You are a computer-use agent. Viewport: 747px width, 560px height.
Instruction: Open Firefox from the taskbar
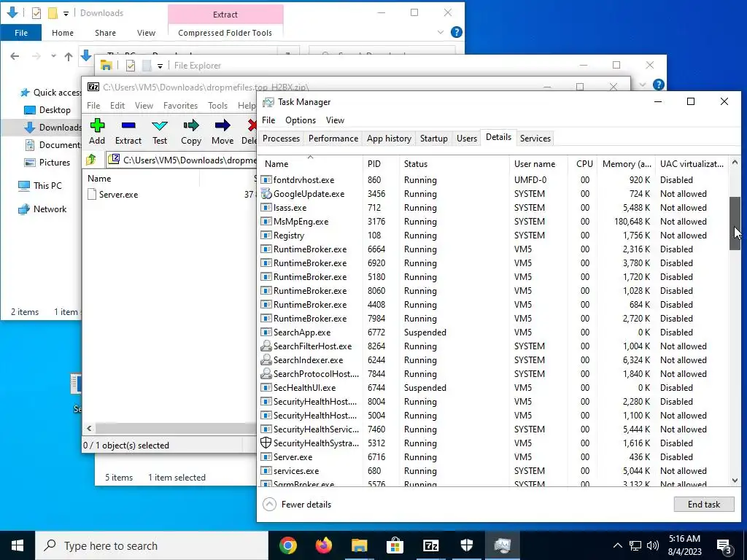click(x=324, y=545)
